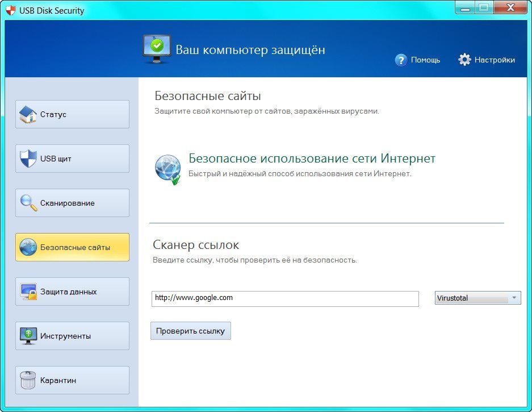
Task: Open the Статус section
Action: coord(72,114)
